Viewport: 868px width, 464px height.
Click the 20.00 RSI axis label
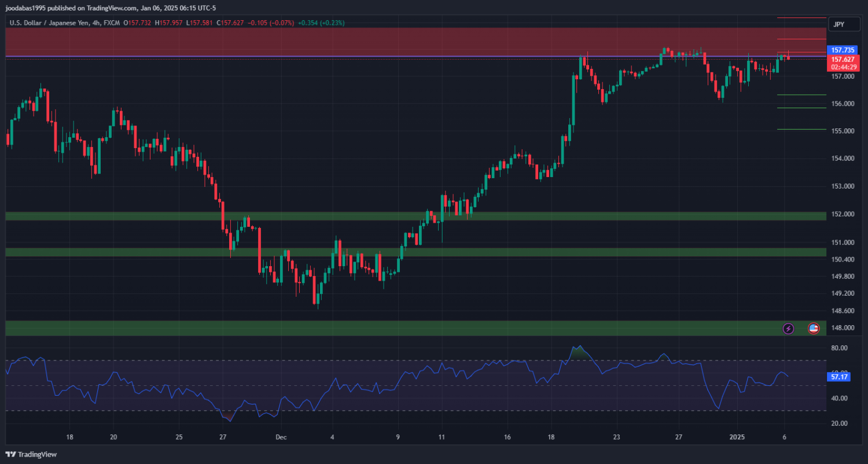click(839, 424)
